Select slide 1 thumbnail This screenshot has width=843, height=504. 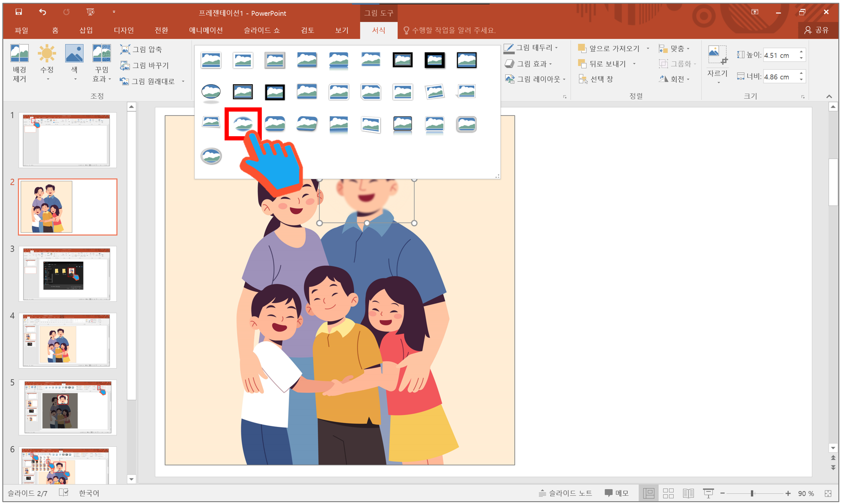pos(67,140)
